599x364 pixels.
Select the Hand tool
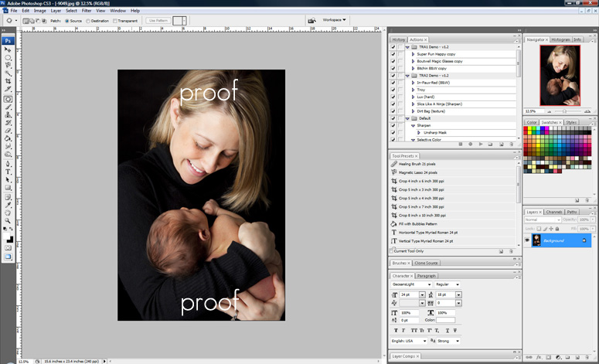(8, 213)
